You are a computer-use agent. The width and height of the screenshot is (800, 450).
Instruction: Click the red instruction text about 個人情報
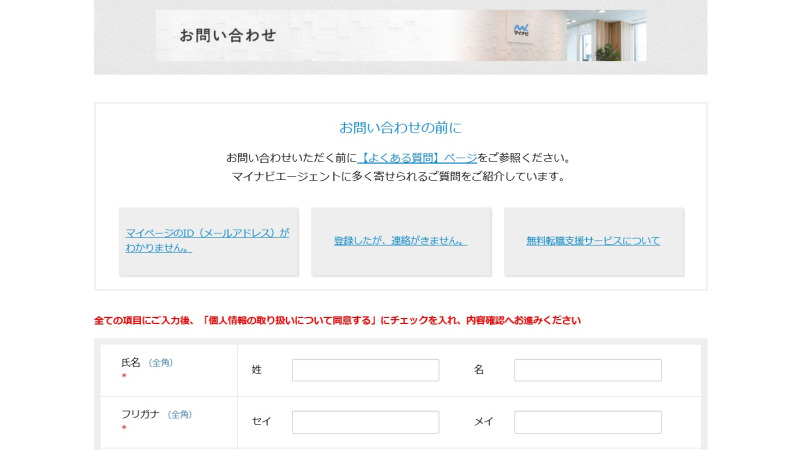tap(337, 320)
